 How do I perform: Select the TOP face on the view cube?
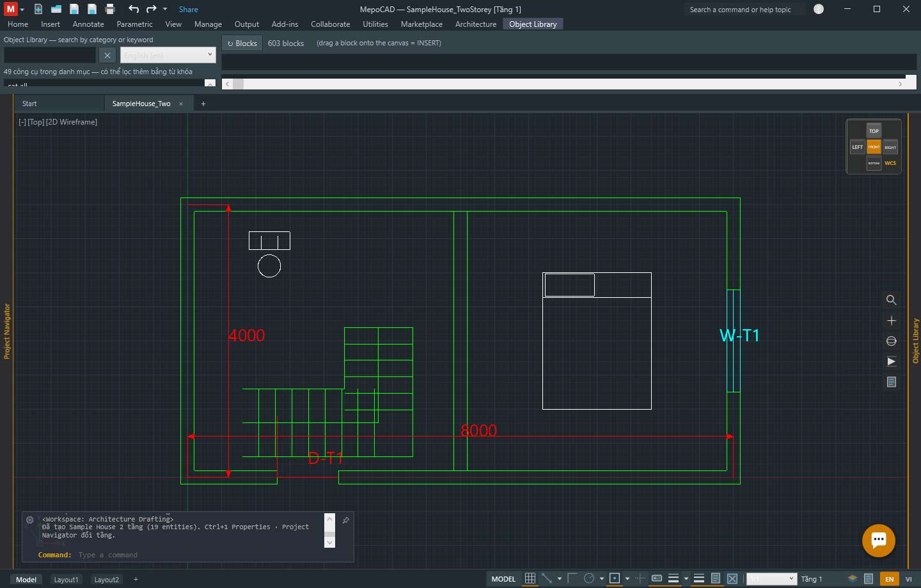[x=874, y=130]
